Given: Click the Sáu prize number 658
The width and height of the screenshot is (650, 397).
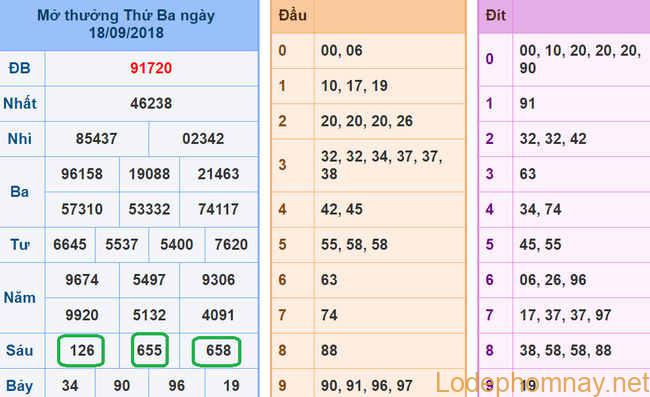Looking at the screenshot, I should tap(217, 351).
